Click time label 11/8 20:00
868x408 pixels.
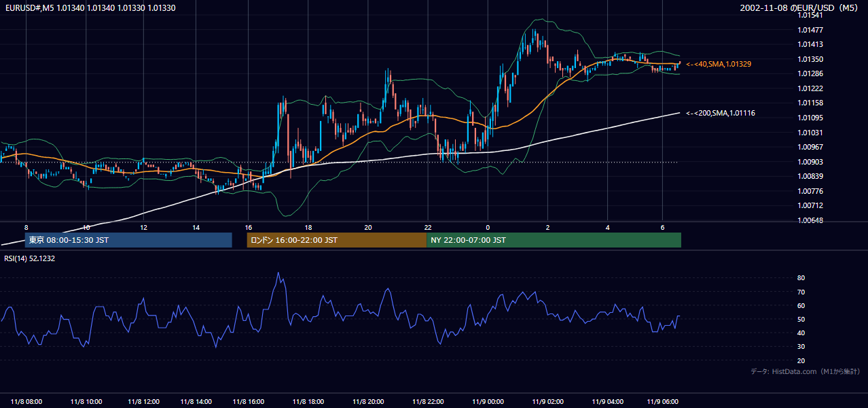(367, 401)
